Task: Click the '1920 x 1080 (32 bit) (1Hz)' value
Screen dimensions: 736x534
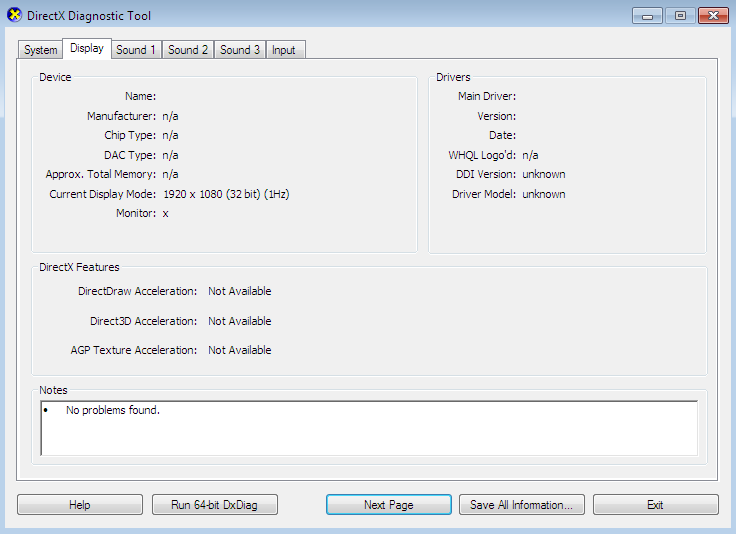Action: click(226, 194)
